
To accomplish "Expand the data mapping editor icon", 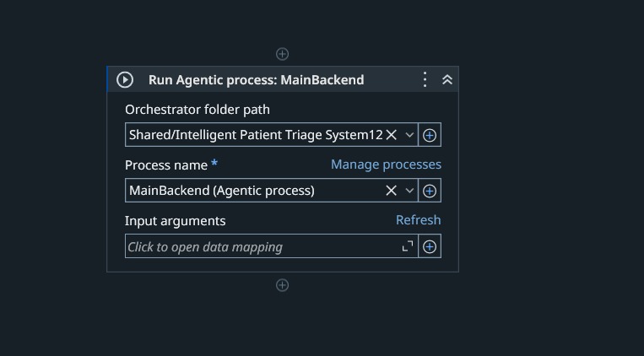I will (x=408, y=246).
